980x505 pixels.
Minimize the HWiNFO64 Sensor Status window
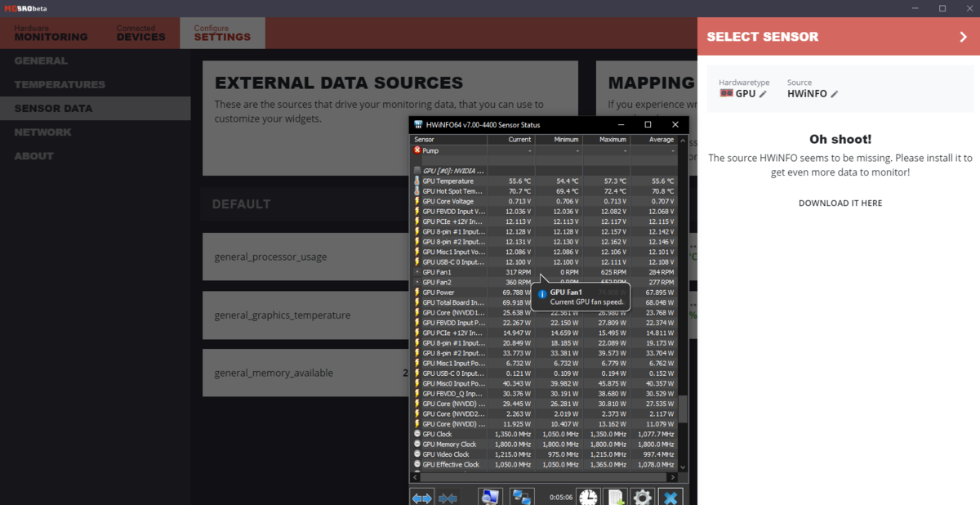(x=620, y=125)
